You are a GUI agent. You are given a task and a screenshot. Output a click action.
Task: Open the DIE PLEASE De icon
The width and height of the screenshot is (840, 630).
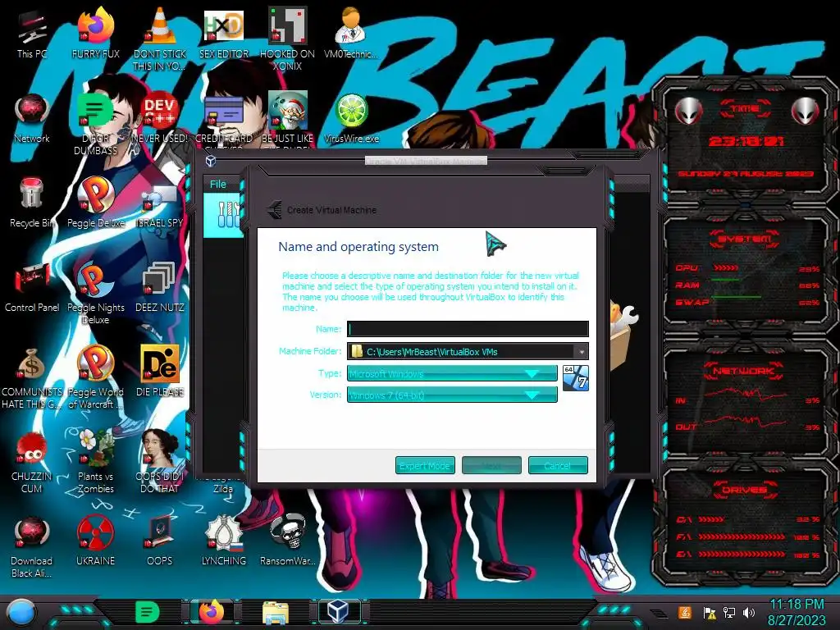pyautogui.click(x=160, y=372)
